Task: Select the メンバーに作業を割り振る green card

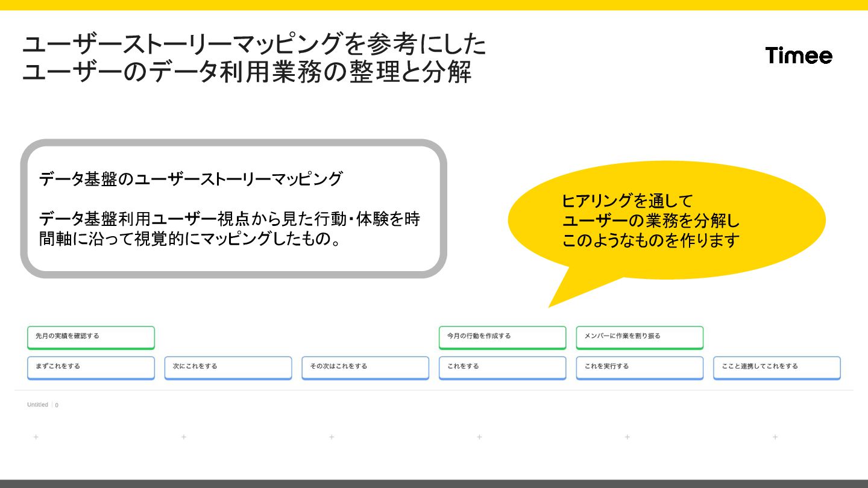Action: [640, 337]
